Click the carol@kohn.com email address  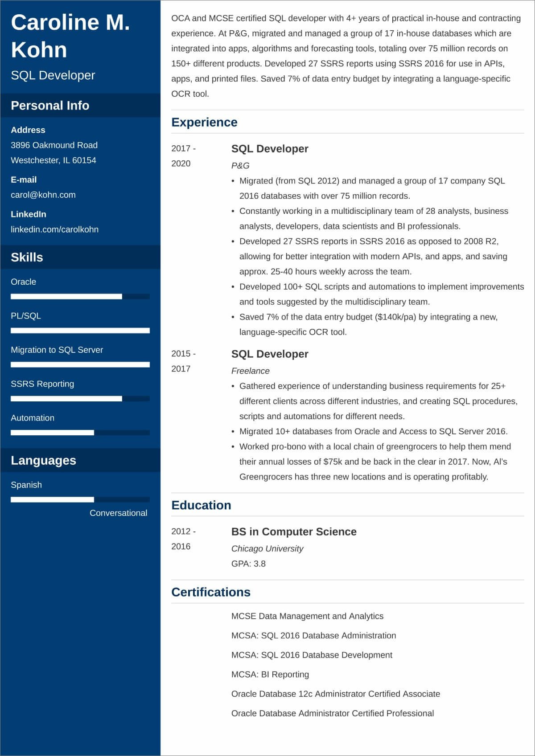coord(43,195)
